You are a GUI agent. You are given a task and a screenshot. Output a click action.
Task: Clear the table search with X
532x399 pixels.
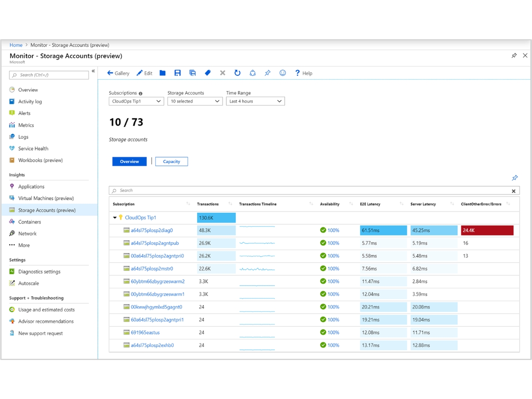(514, 191)
